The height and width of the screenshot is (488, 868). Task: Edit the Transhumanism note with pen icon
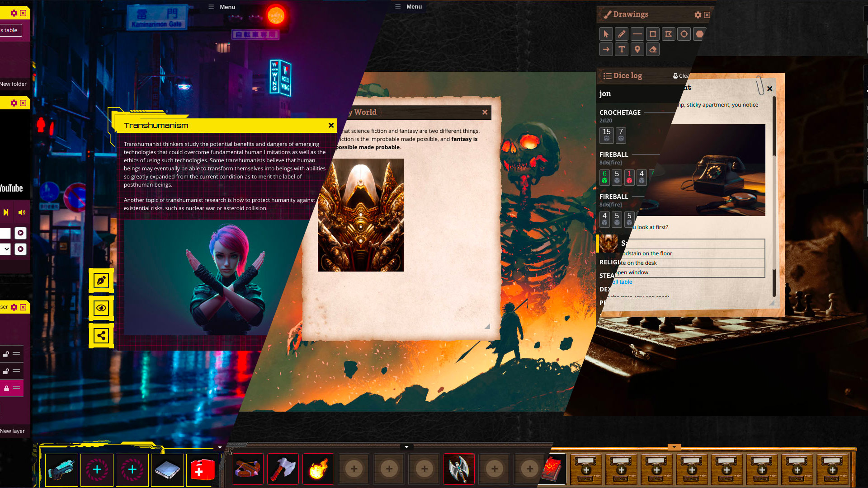101,281
